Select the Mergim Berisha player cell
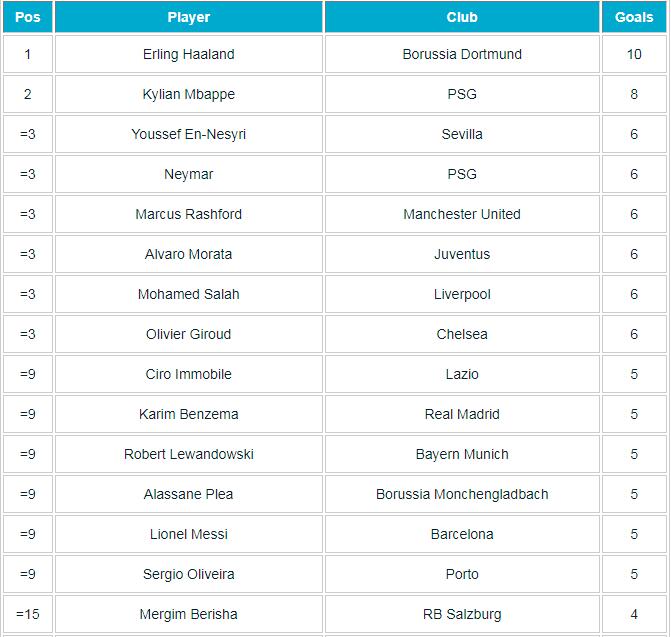671x637 pixels. tap(189, 614)
